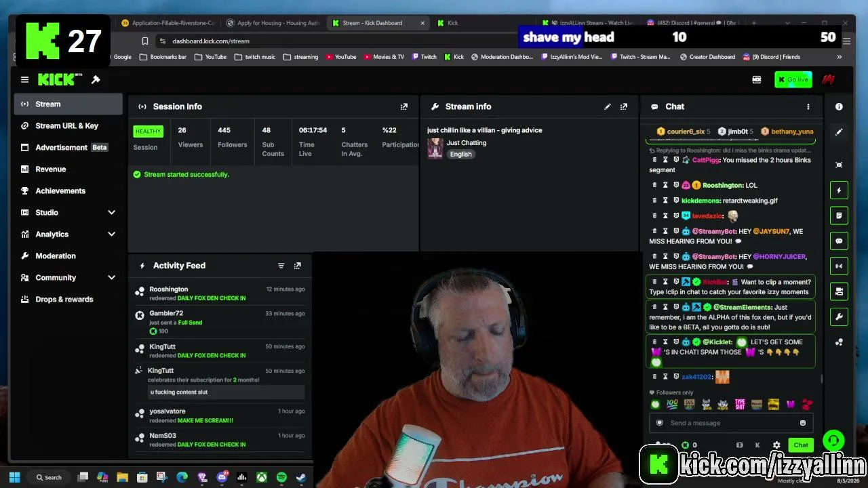Close the Stream - Kick Dashboard tab
Screen dimensions: 868x488
click(422, 23)
